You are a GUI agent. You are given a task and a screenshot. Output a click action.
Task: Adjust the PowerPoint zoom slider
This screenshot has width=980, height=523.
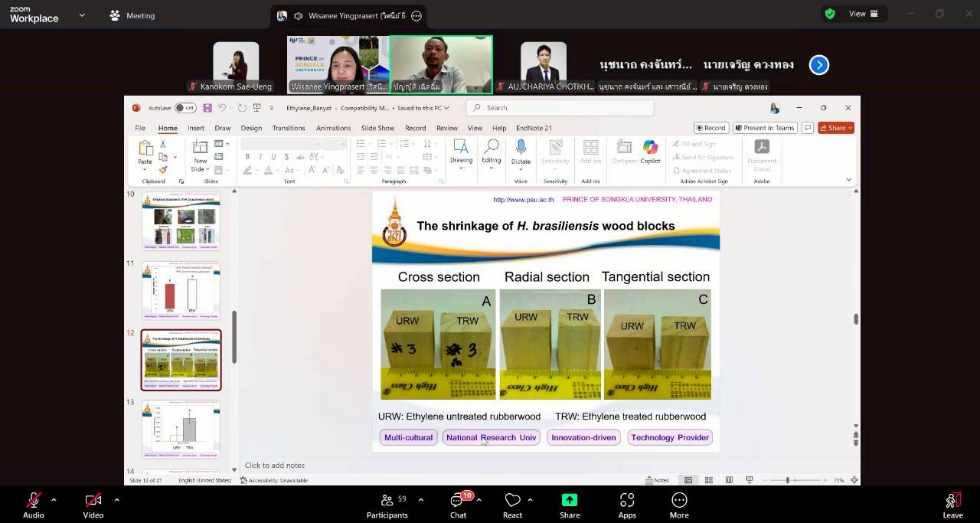tap(787, 480)
